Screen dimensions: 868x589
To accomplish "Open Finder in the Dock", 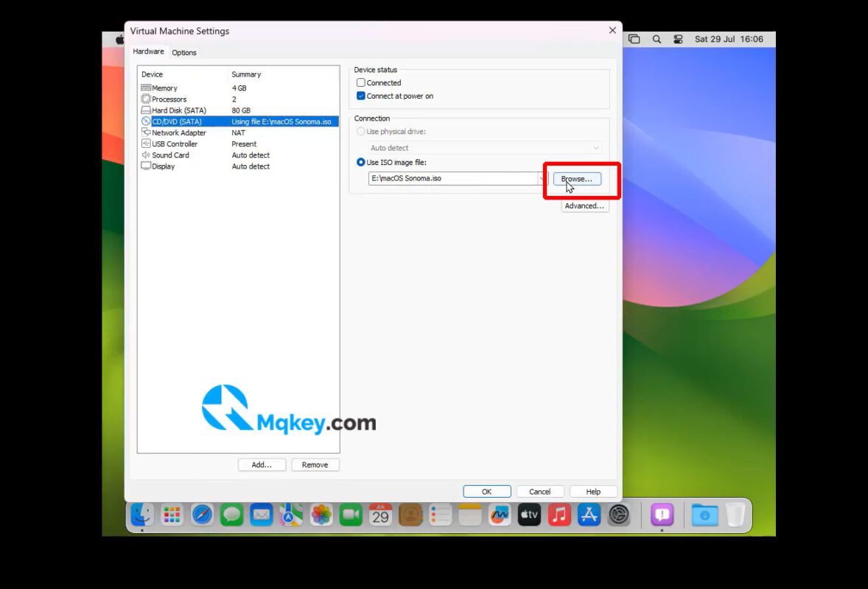I will (142, 515).
